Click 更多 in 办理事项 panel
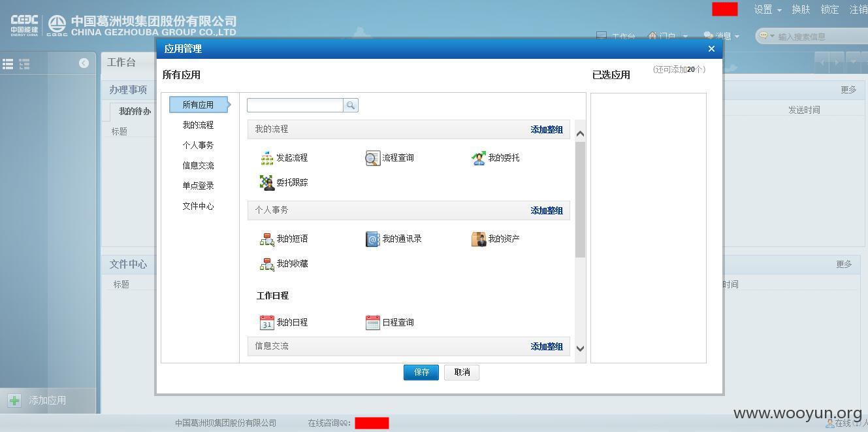Screen dimensions: 868x432 click(848, 90)
